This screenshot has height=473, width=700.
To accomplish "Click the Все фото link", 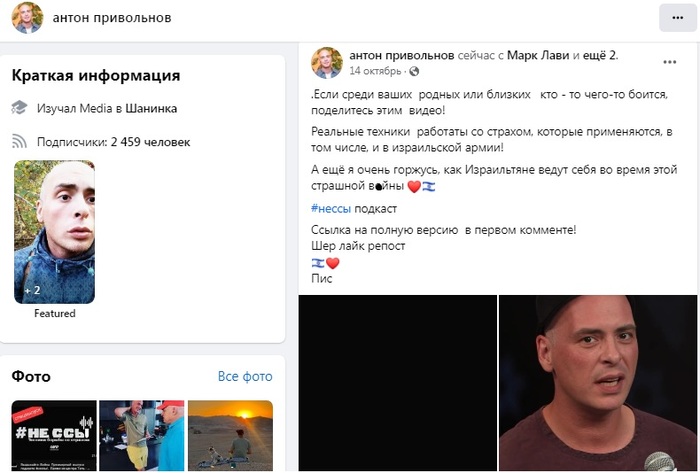I will click(x=245, y=376).
